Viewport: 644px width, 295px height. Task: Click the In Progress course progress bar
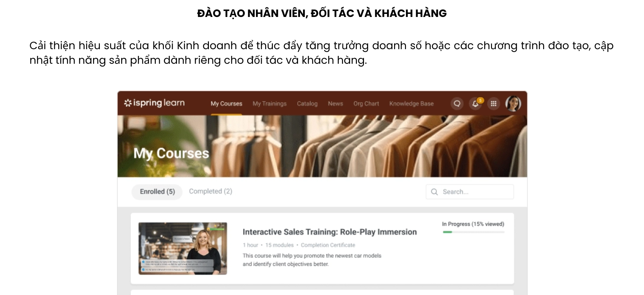click(473, 232)
